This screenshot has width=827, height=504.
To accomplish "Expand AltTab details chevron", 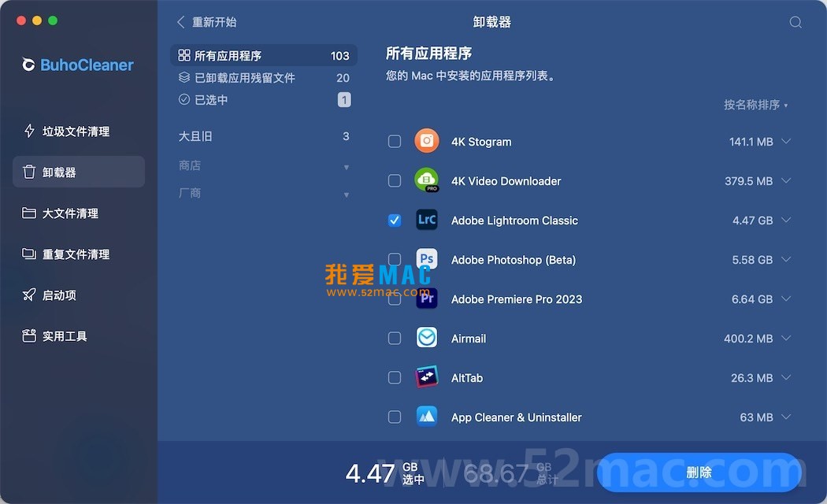I will 786,377.
